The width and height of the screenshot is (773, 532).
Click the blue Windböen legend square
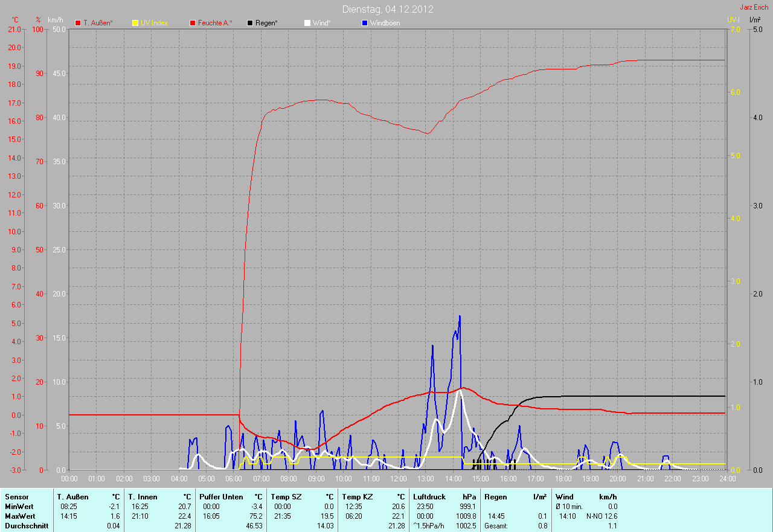(365, 23)
